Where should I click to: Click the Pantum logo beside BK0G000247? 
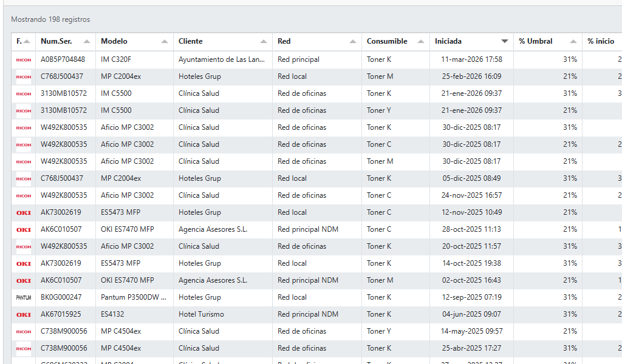coord(24,297)
